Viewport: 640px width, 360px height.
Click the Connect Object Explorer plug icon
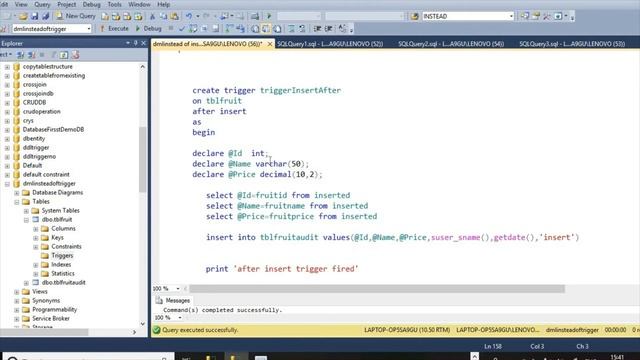coord(20,55)
